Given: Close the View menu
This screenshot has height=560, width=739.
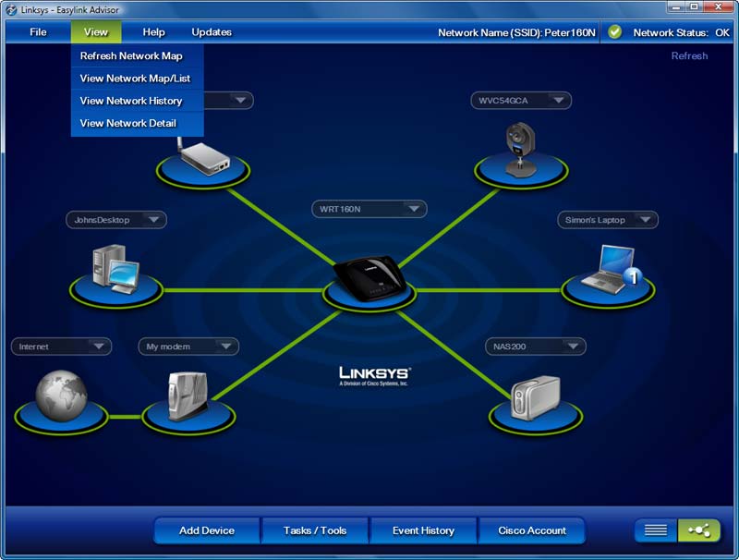Looking at the screenshot, I should click(96, 32).
